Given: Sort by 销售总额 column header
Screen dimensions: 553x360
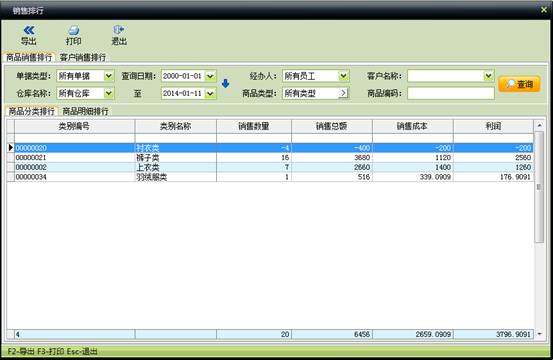Looking at the screenshot, I should click(332, 126).
